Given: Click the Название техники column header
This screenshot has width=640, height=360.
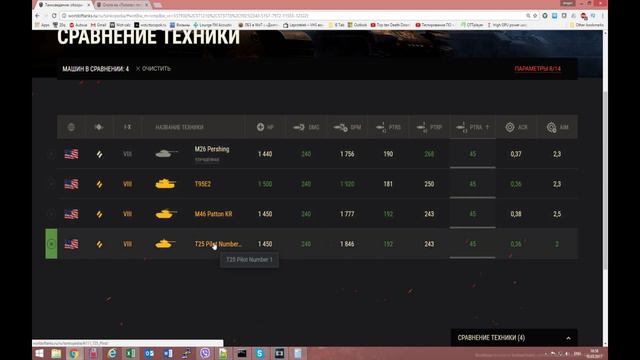Looking at the screenshot, I should coord(179,127).
